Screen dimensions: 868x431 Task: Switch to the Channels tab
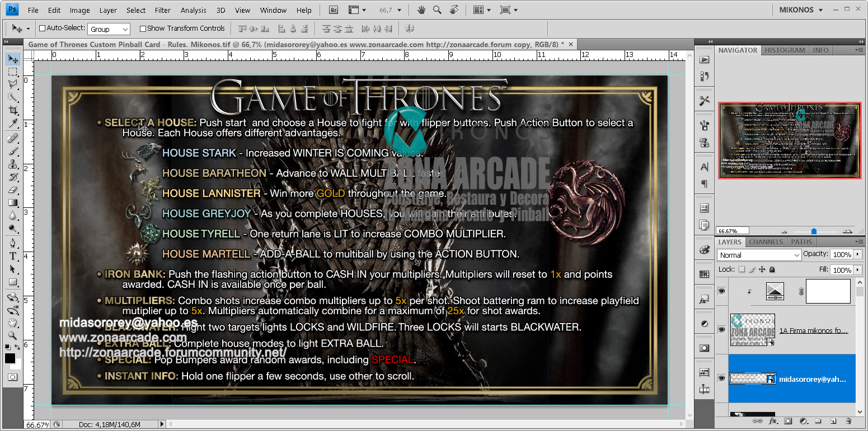point(766,242)
